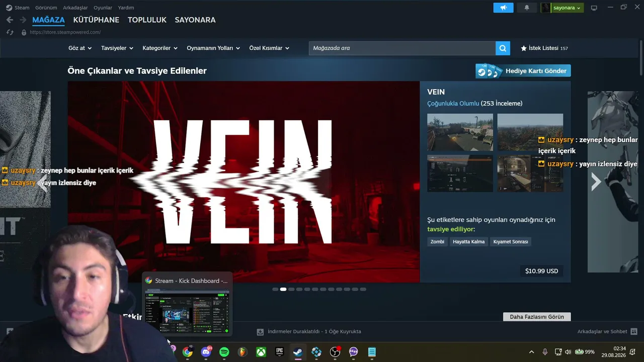Viewport: 644px width, 362px height.
Task: Reload the store page
Action: pos(10,32)
